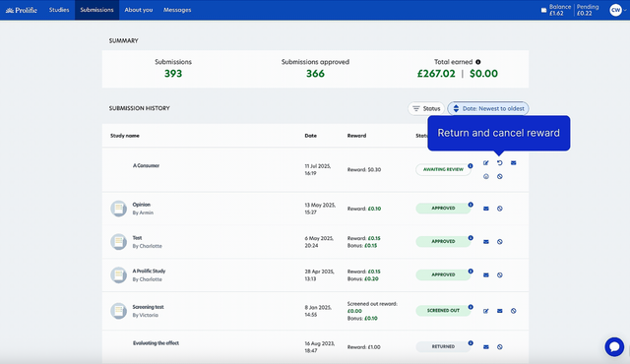Go to the Studies tab
The height and width of the screenshot is (364, 630).
pyautogui.click(x=59, y=10)
